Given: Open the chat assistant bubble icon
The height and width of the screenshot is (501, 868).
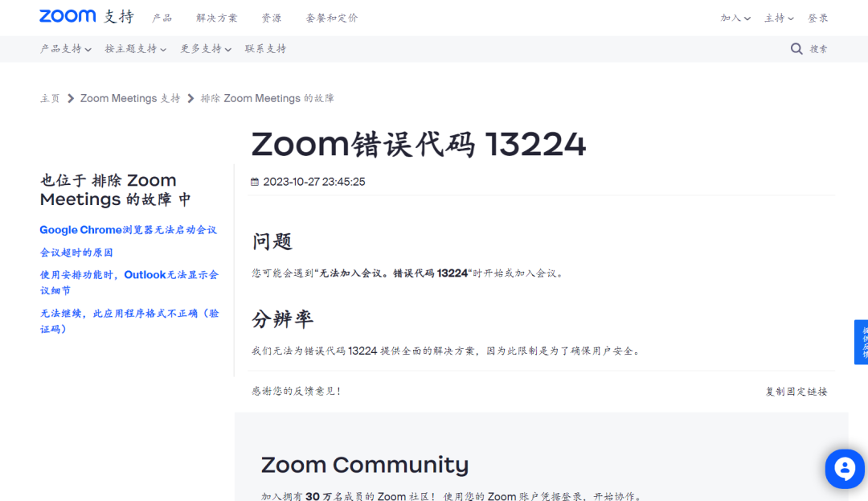Looking at the screenshot, I should [x=844, y=469].
